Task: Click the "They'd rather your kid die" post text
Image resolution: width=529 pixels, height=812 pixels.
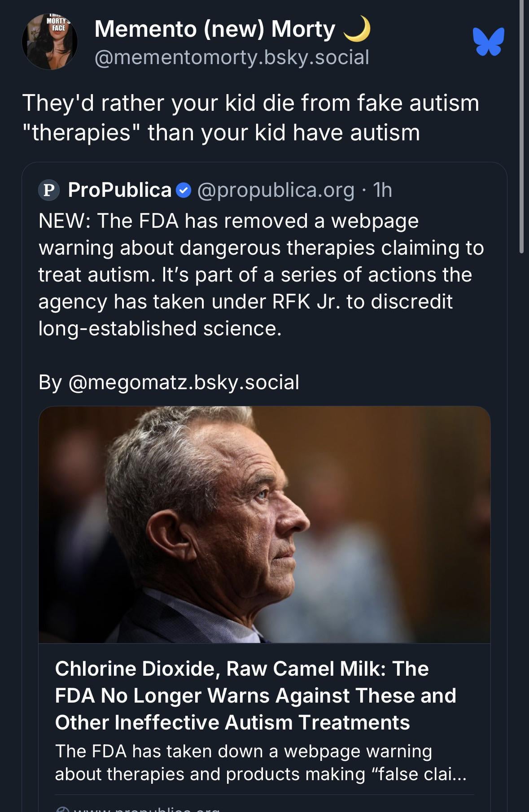Action: [250, 117]
